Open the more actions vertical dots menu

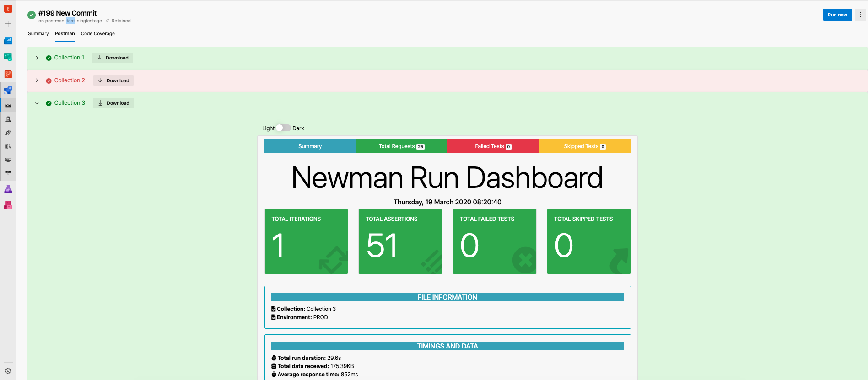click(860, 15)
